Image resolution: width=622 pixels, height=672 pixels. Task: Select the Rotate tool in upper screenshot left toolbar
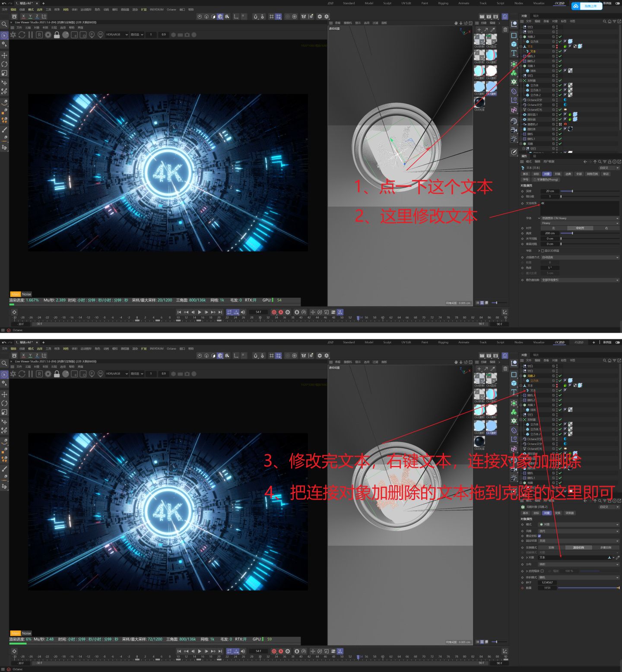4,64
